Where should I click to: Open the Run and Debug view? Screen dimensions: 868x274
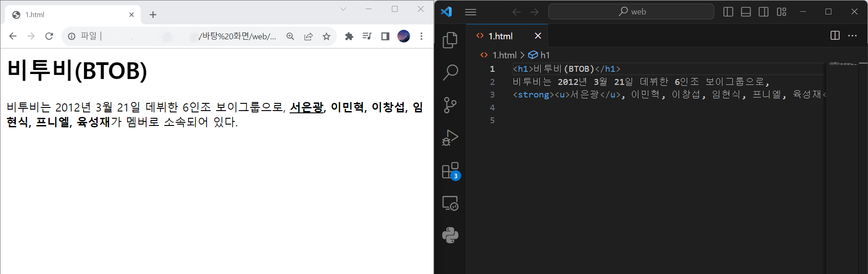450,138
